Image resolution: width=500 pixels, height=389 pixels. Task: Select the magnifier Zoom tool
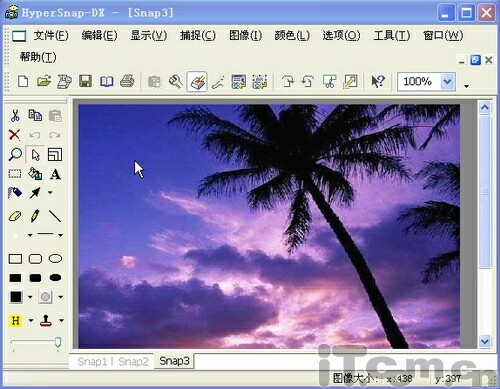(x=15, y=154)
